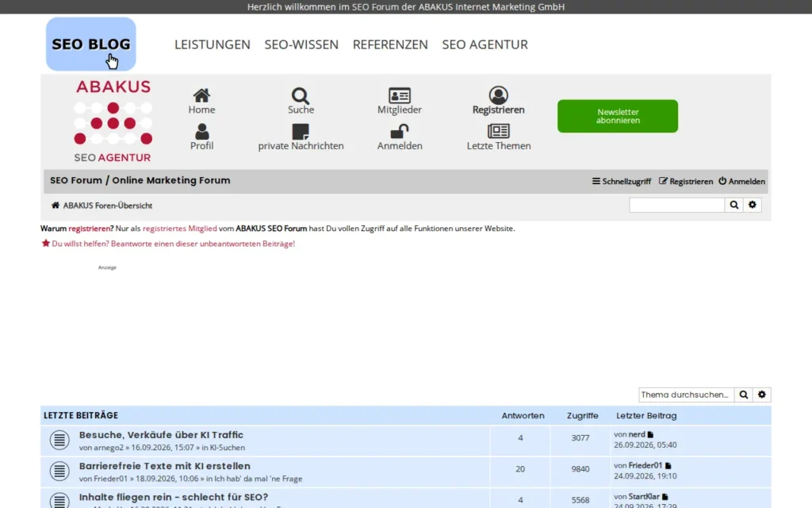812x508 pixels.
Task: Click magnifier next to Thema durchsuchen
Action: coord(744,394)
